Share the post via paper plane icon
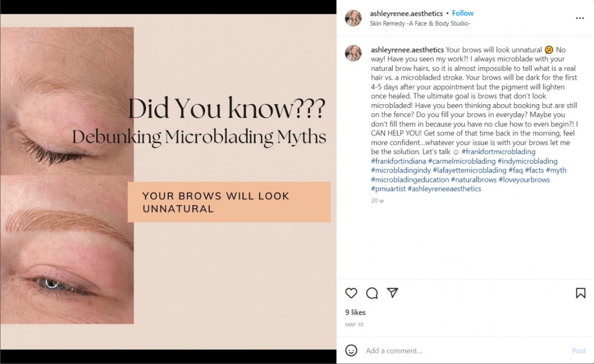This screenshot has width=594, height=364. (x=392, y=293)
